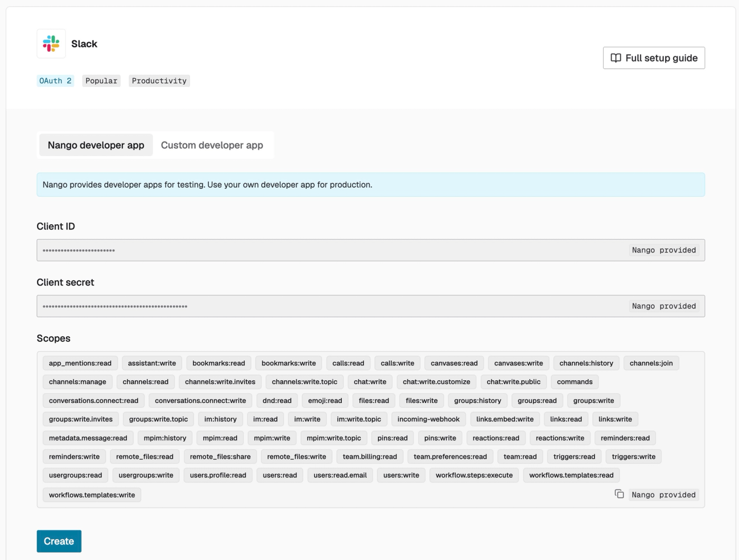The width and height of the screenshot is (739, 560).
Task: Click the Slack logo icon
Action: pyautogui.click(x=51, y=44)
